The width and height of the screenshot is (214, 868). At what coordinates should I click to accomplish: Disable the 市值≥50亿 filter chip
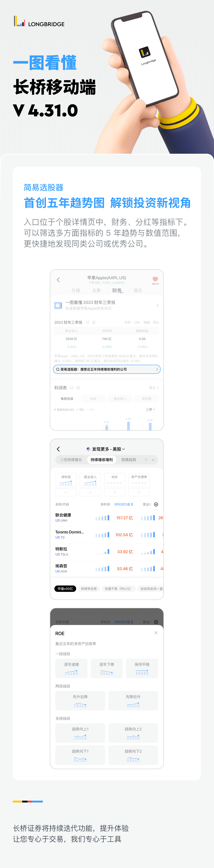pyautogui.click(x=65, y=589)
